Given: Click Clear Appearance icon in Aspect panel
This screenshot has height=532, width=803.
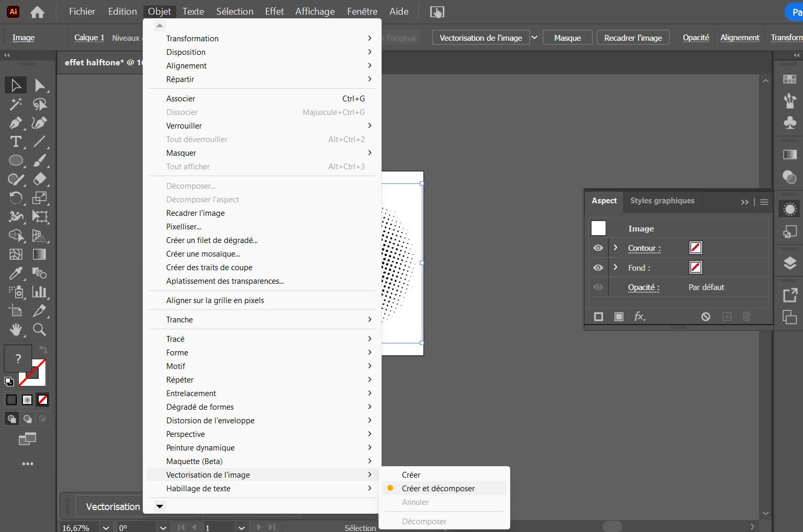Looking at the screenshot, I should (x=706, y=316).
